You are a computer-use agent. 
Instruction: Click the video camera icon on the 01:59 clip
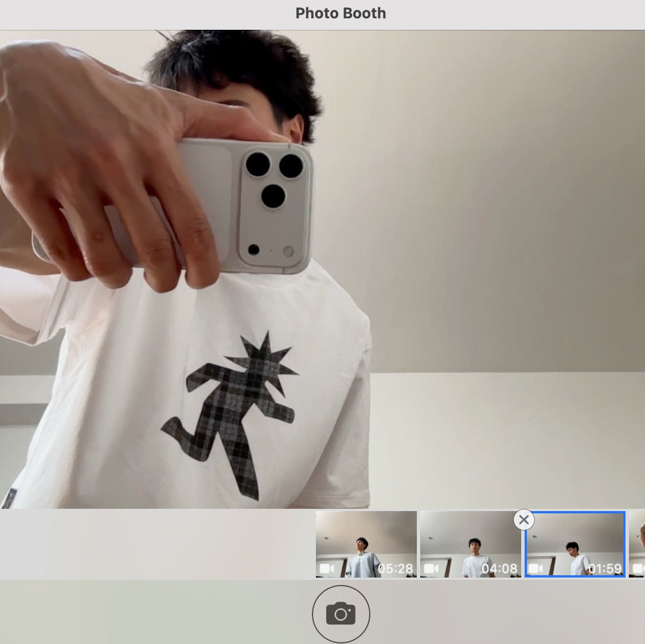(535, 568)
